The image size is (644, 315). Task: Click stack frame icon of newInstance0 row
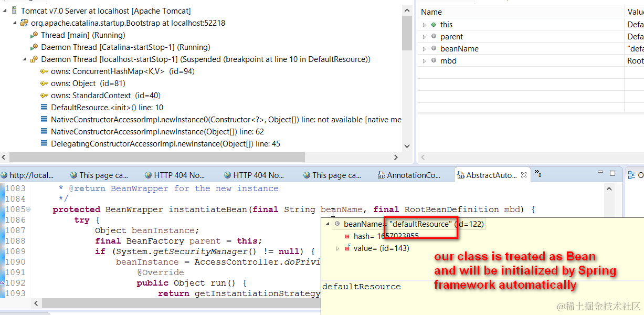tap(44, 119)
